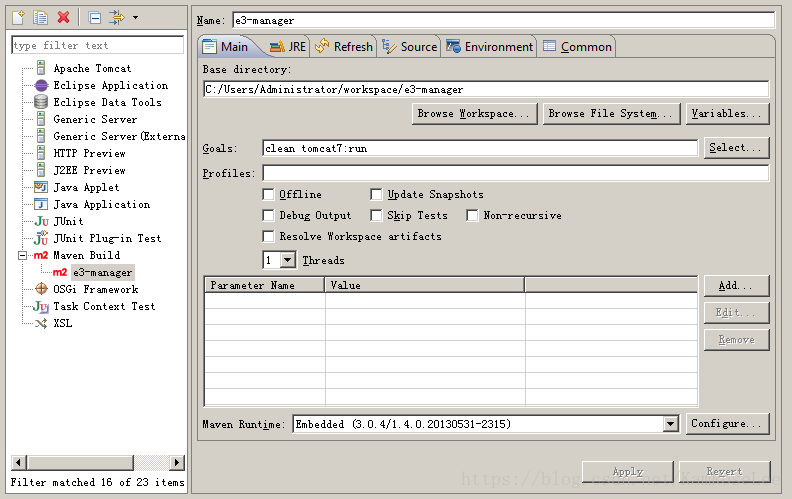Image resolution: width=792 pixels, height=499 pixels.
Task: Click the Variables button
Action: [727, 114]
